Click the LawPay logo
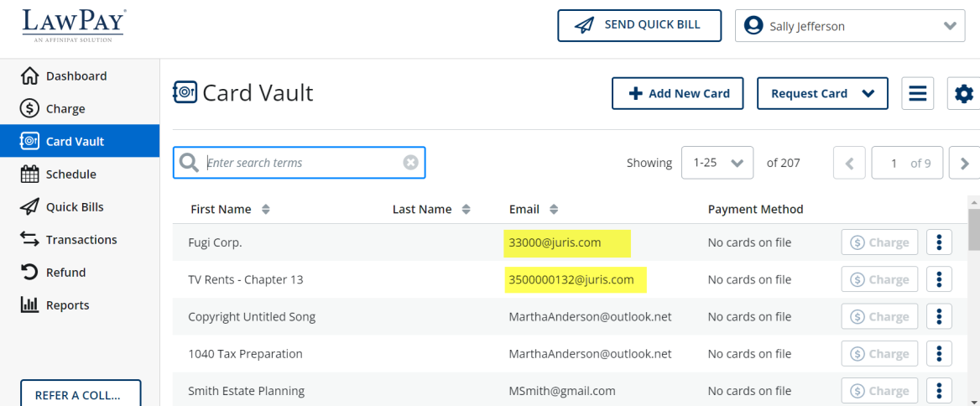980x406 pixels. click(74, 26)
